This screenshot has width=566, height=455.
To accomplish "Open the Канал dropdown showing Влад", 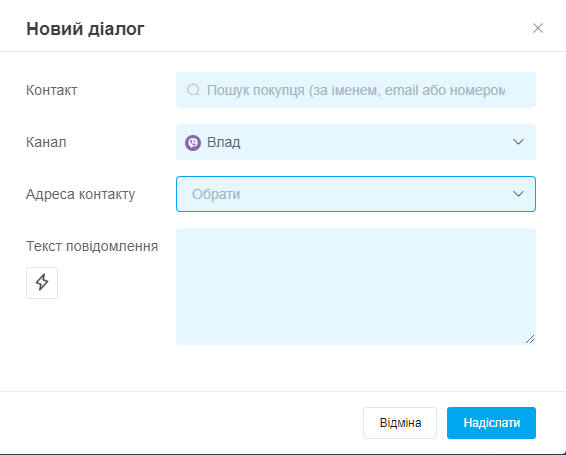I will (356, 142).
